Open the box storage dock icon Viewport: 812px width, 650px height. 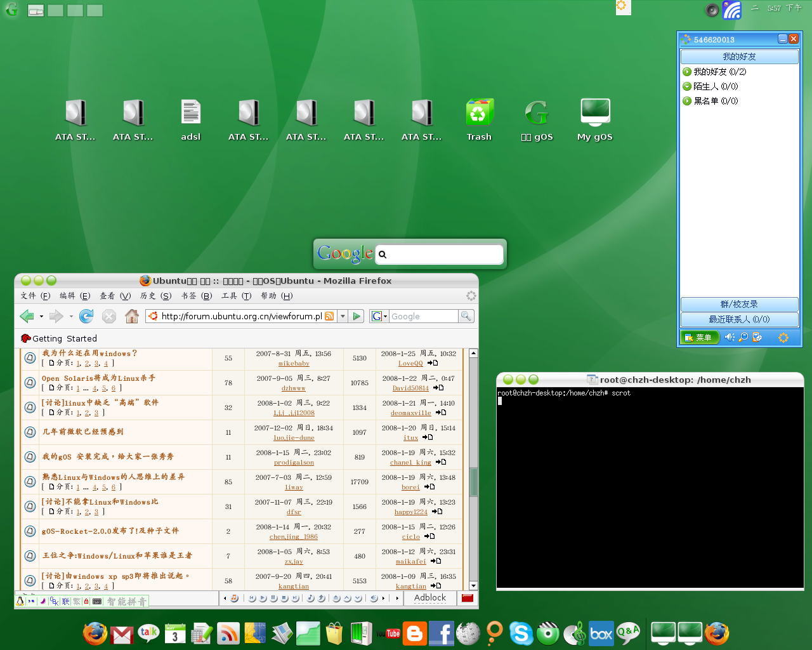[601, 633]
